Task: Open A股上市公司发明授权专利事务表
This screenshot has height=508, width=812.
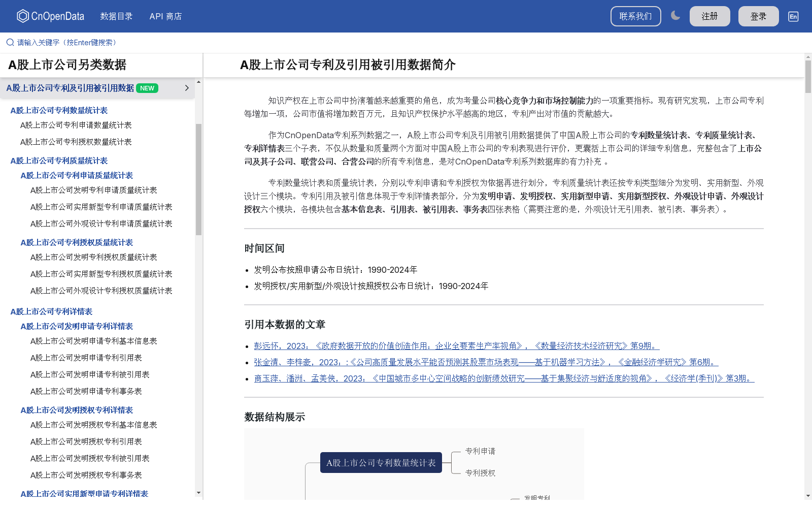Action: click(x=86, y=475)
